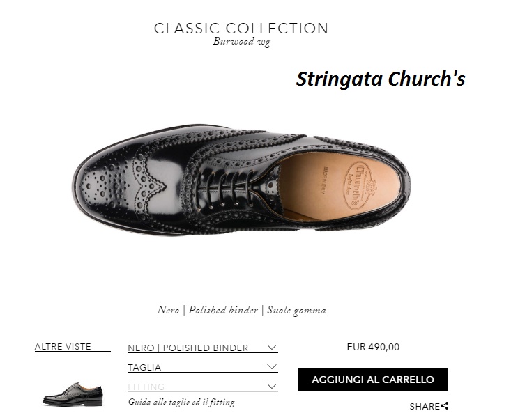This screenshot has width=511, height=420.
Task: Expand the Fitting chevron arrow
Action: point(272,387)
